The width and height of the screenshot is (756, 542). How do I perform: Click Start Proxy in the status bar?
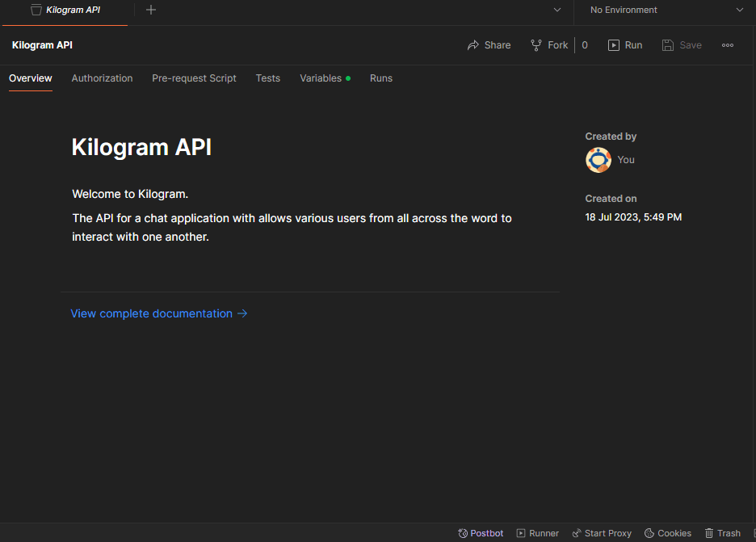point(602,533)
